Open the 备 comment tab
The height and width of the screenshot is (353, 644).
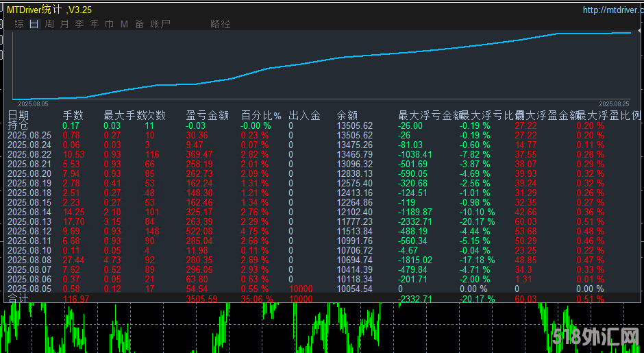pyautogui.click(x=140, y=24)
